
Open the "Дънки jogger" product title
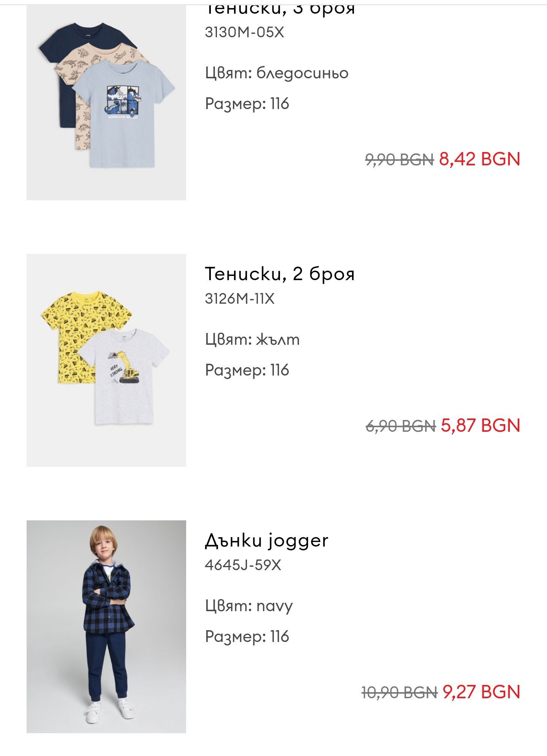pyautogui.click(x=266, y=540)
